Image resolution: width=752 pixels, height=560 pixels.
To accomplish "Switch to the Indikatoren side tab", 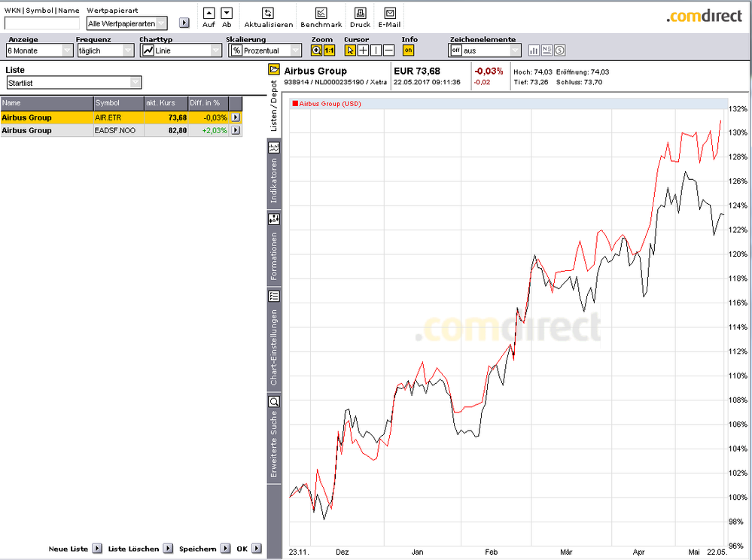I will [274, 173].
